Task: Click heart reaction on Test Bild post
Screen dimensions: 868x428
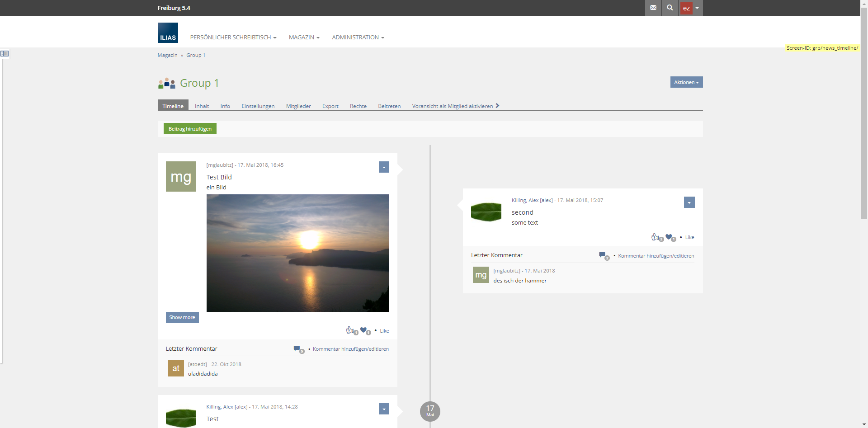Action: (x=363, y=330)
